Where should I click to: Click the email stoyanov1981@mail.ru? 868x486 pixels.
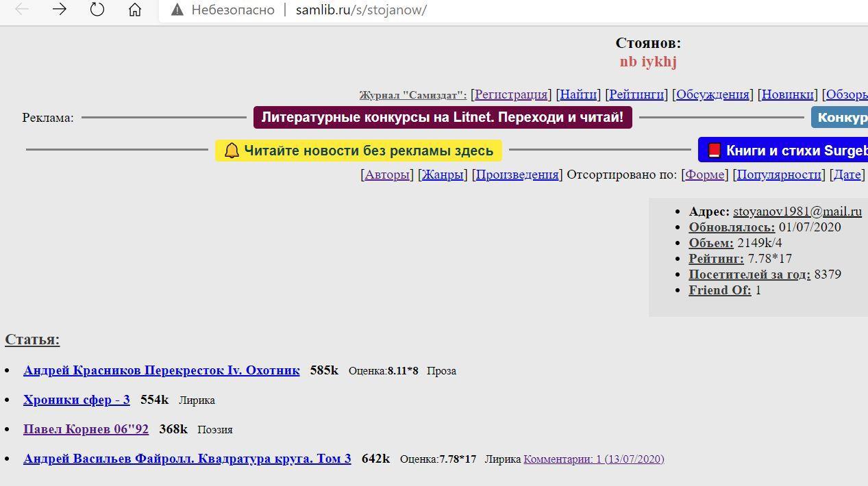[797, 212]
